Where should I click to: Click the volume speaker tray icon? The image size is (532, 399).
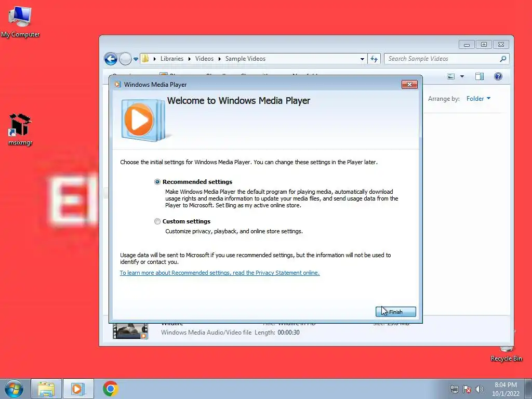coord(480,389)
